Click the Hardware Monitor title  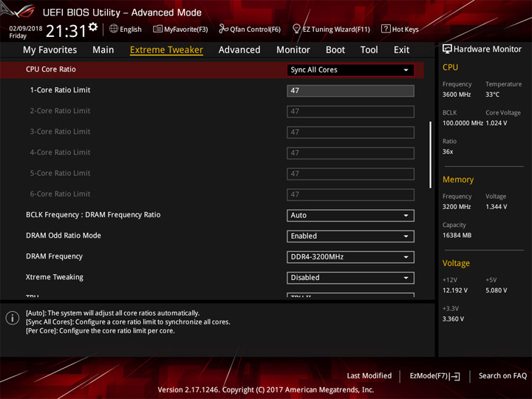point(488,50)
